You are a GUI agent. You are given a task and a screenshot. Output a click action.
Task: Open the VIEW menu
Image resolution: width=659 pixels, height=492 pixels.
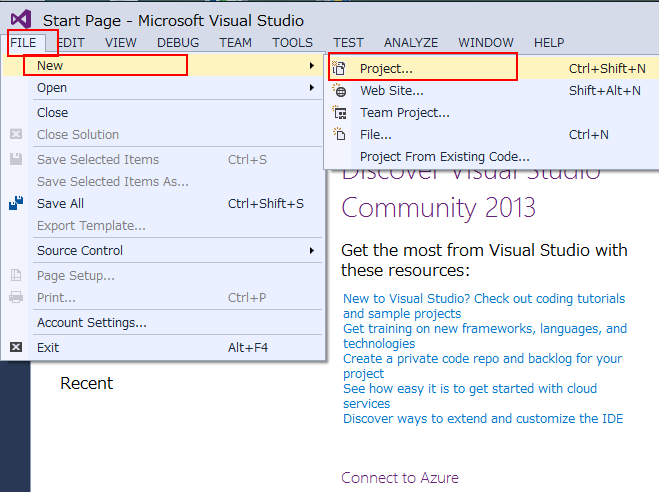[x=121, y=42]
